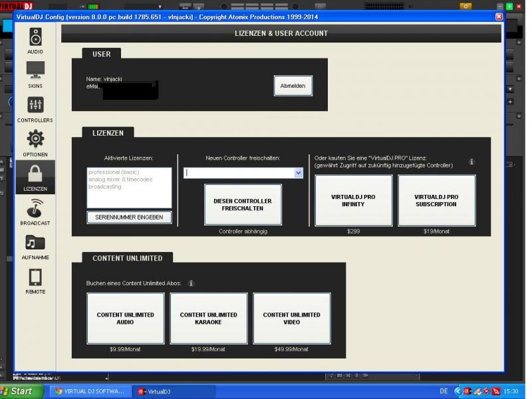Click the $19/Monat price label

436,231
